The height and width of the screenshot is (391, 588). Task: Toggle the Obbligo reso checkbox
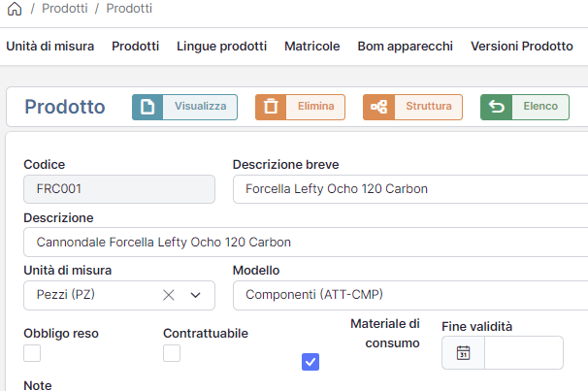(32, 353)
